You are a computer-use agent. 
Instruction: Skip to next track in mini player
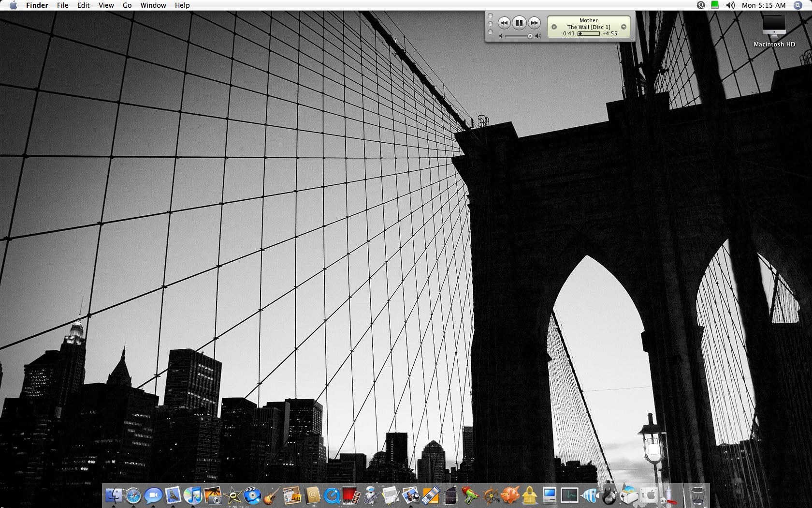(534, 23)
